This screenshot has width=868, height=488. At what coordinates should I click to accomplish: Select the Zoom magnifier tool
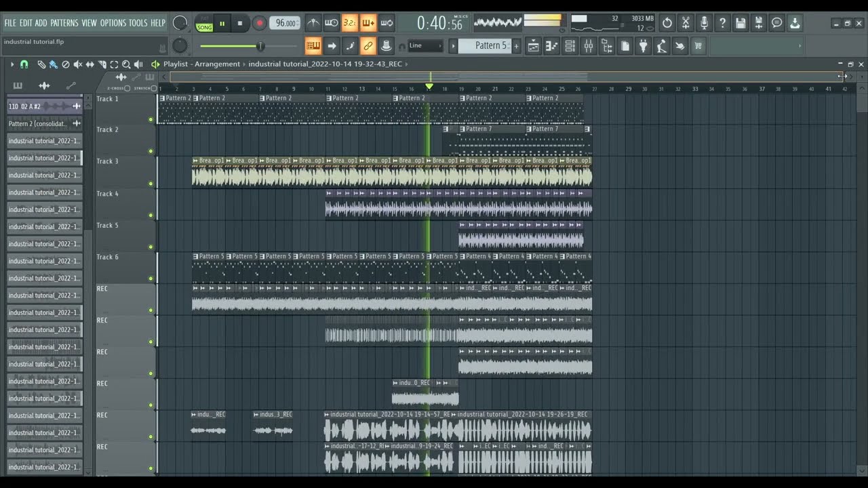coord(126,64)
